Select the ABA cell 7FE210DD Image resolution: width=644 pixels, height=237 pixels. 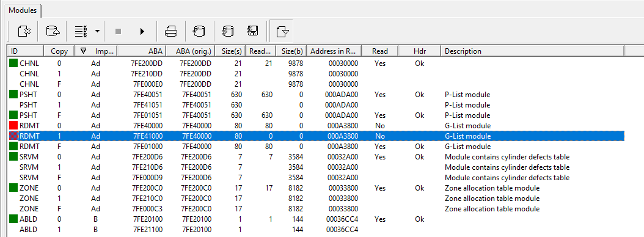coord(147,74)
